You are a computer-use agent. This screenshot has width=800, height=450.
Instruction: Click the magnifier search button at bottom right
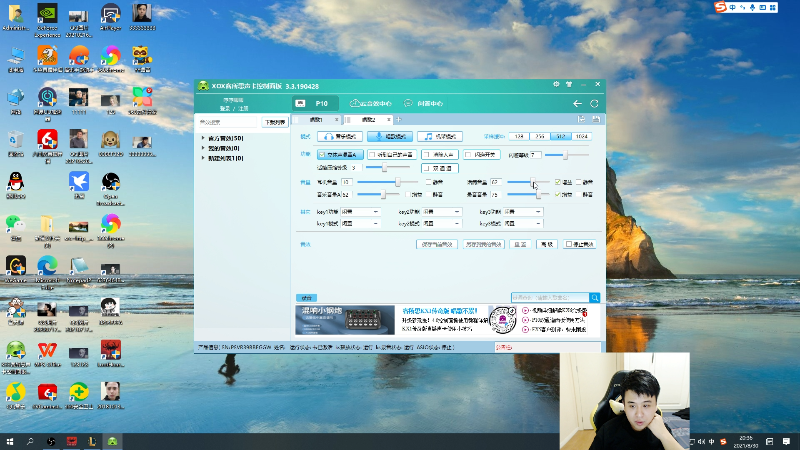pyautogui.click(x=594, y=297)
